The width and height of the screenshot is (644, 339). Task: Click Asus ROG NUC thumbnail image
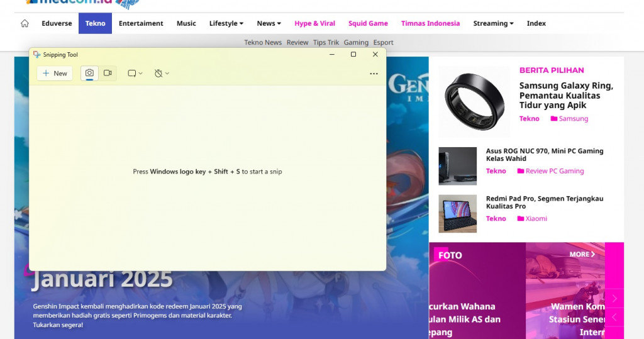(x=458, y=166)
